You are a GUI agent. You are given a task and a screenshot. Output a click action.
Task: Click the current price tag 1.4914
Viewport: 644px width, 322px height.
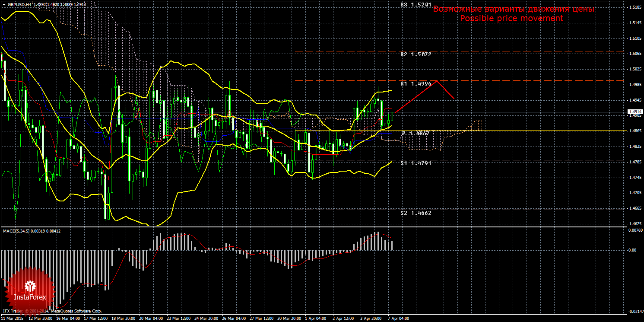pyautogui.click(x=634, y=112)
